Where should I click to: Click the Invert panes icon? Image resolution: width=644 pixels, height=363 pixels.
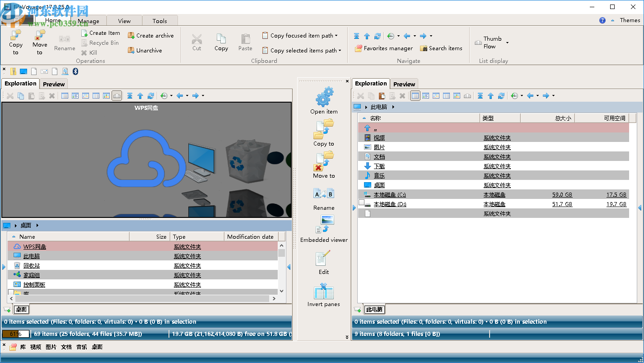(323, 292)
